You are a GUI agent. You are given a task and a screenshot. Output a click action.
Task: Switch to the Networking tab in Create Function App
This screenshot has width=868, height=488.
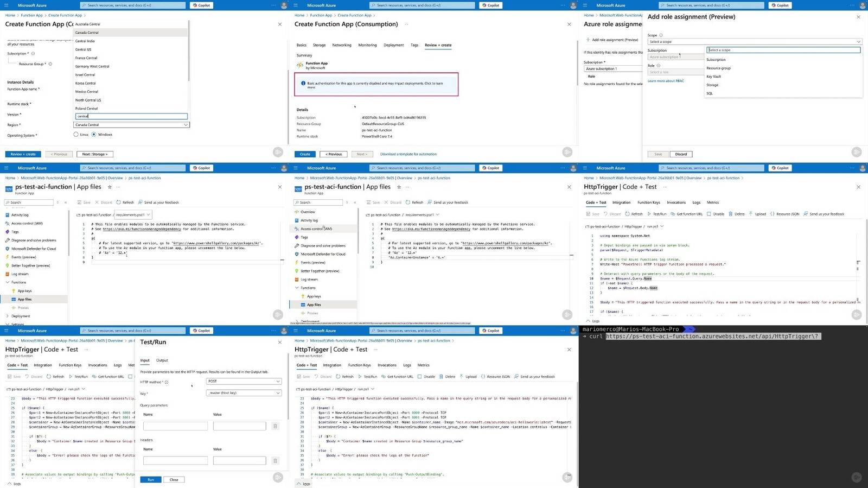pos(342,45)
